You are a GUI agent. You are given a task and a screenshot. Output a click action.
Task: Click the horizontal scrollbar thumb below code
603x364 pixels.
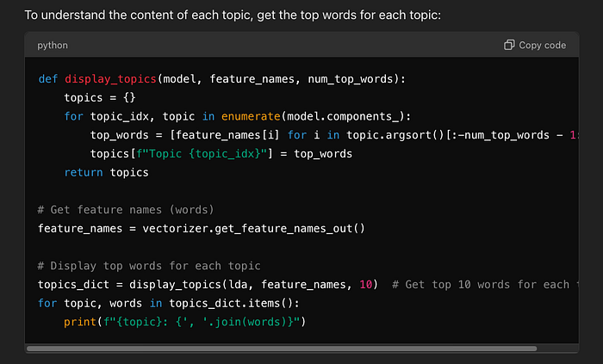[x=282, y=349]
